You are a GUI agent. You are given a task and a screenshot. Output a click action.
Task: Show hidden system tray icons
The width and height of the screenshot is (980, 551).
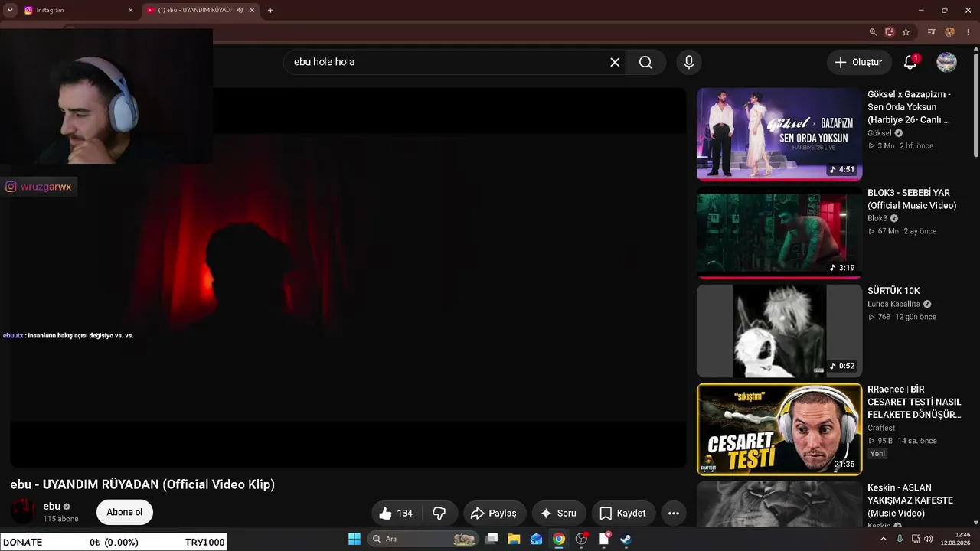pyautogui.click(x=883, y=539)
